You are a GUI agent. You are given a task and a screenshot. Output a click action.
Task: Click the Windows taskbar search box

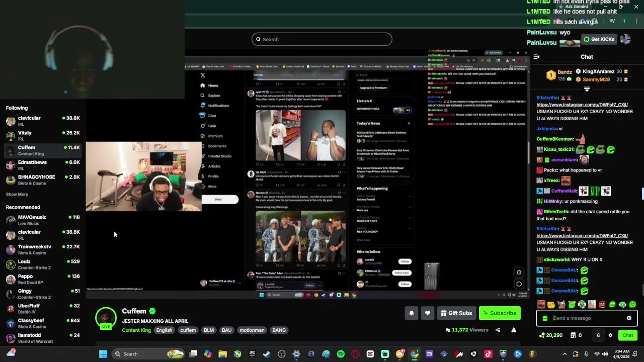click(149, 354)
